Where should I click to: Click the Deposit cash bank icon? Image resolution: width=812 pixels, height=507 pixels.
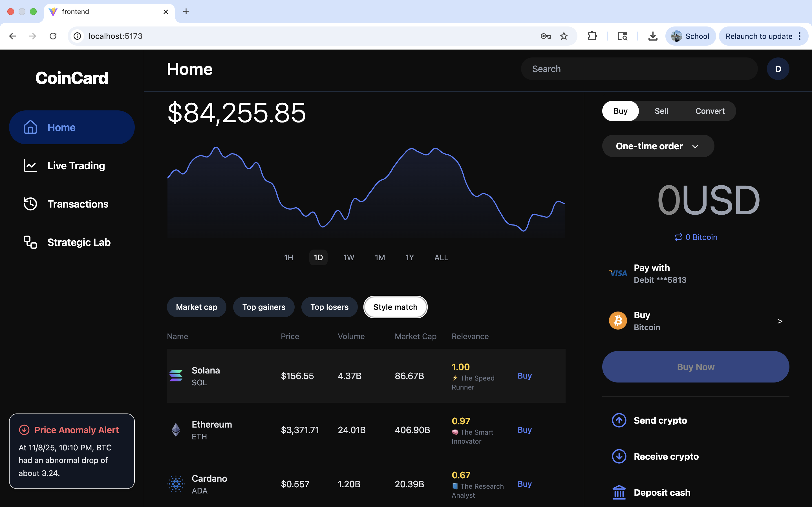point(619,493)
